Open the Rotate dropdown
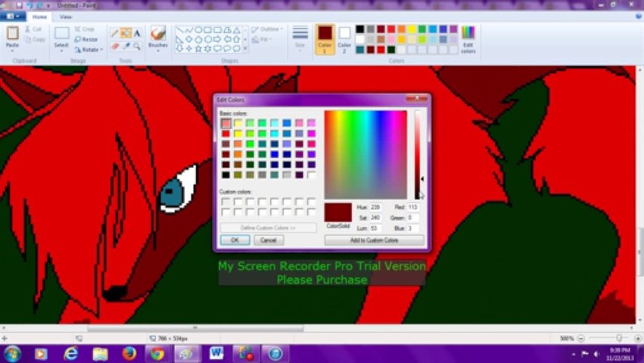Viewport: 644px width, 363px height. point(88,50)
